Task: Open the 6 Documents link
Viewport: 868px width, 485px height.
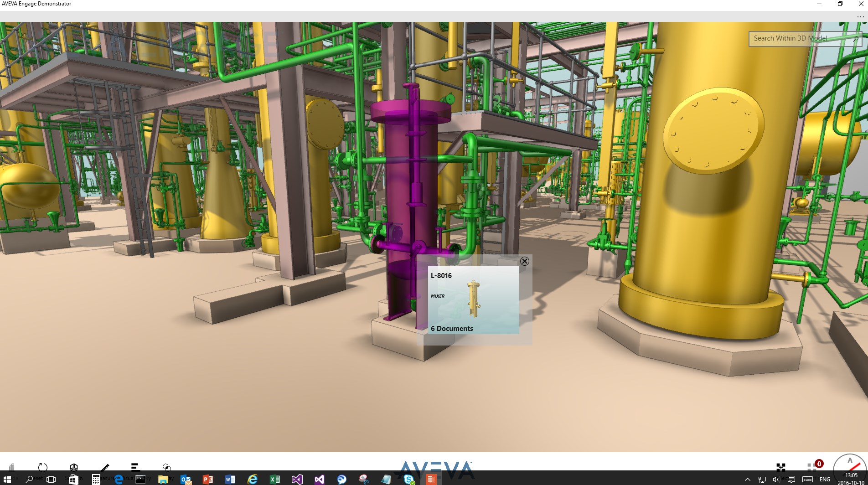Action: (452, 328)
